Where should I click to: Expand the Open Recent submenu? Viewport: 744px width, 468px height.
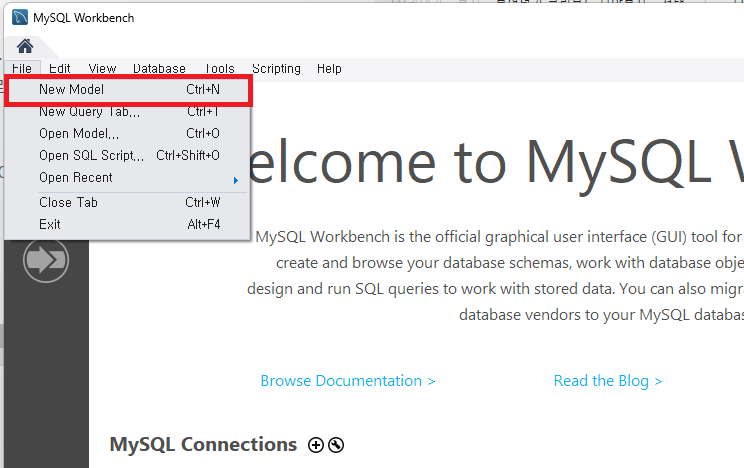pyautogui.click(x=128, y=178)
